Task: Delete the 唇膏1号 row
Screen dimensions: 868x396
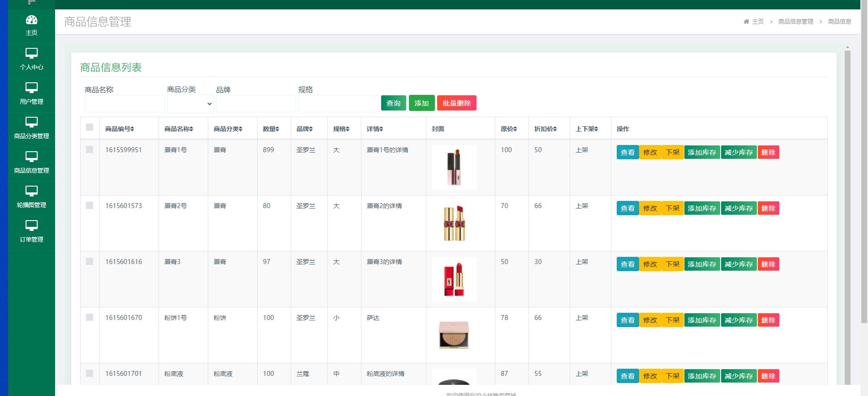Action: [x=769, y=152]
